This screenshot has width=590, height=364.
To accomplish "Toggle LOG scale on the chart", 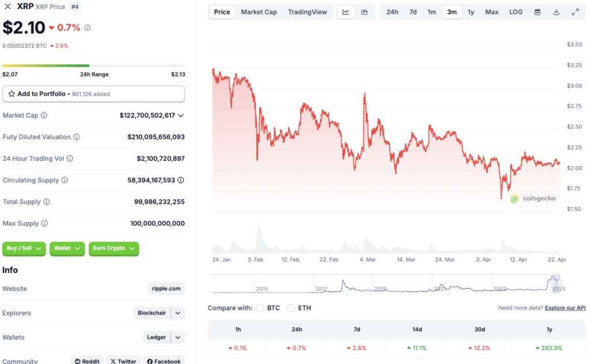I will coord(516,12).
